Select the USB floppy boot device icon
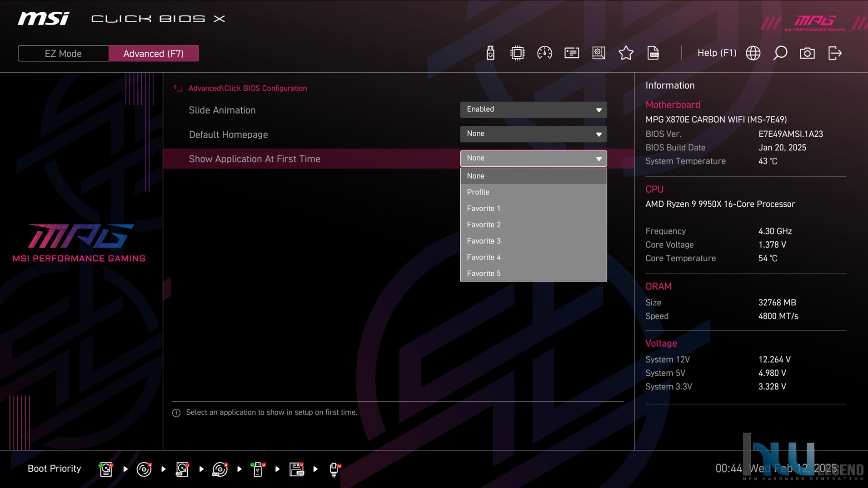 point(296,469)
